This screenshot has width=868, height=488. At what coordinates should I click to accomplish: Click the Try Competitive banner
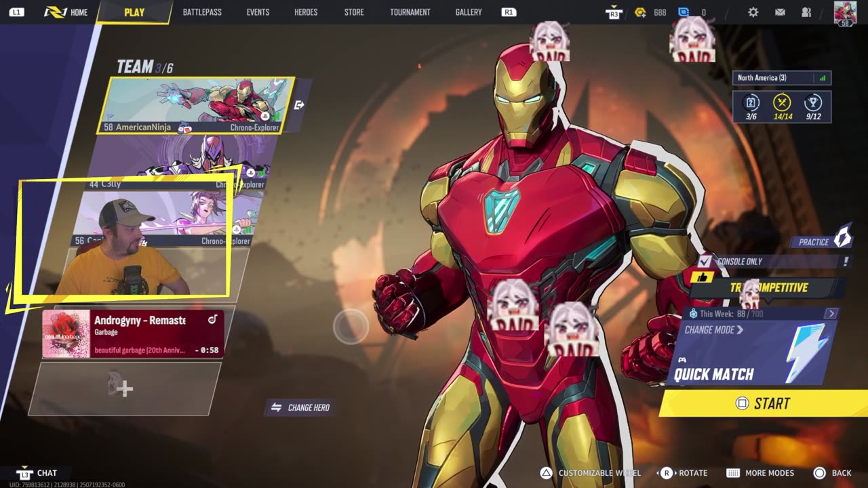click(767, 288)
